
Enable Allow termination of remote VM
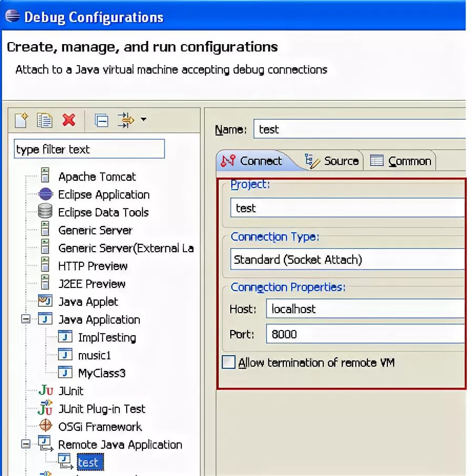coord(229,362)
